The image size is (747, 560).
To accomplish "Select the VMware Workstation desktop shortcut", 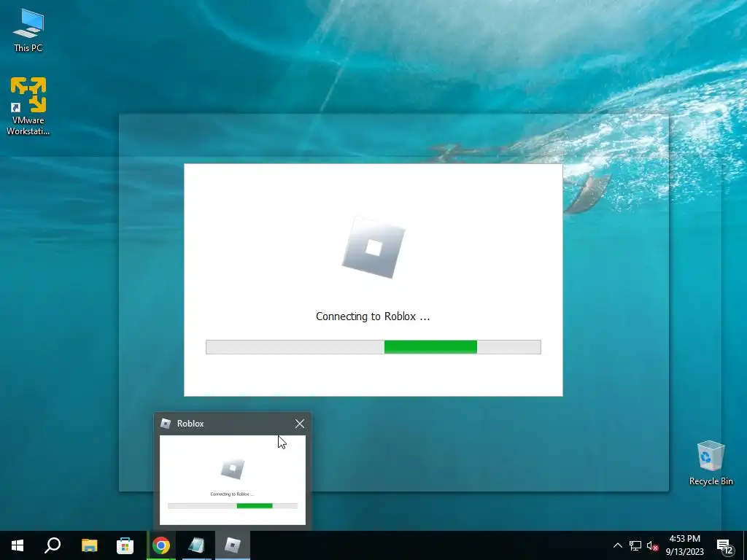I will [x=28, y=106].
